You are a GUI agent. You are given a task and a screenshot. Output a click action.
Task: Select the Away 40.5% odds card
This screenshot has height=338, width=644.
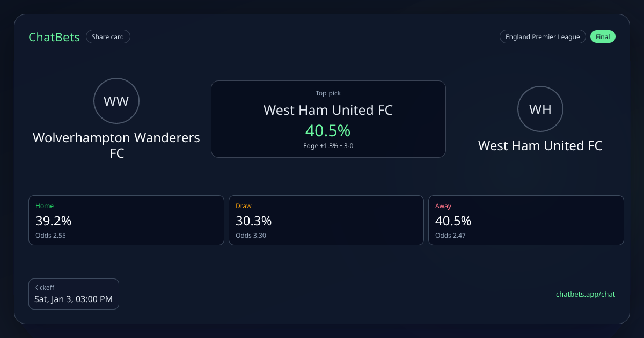tap(526, 220)
